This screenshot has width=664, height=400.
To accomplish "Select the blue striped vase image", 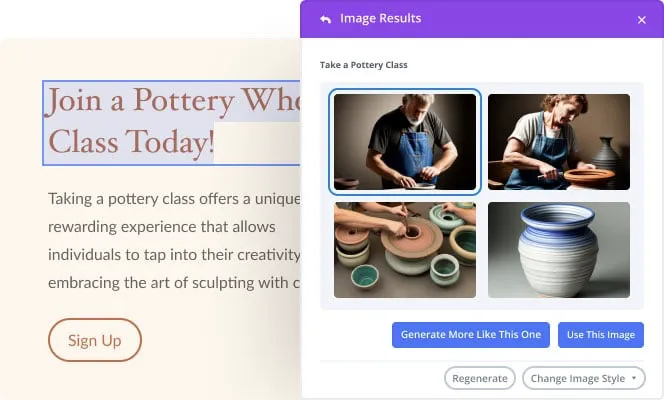I will [558, 249].
